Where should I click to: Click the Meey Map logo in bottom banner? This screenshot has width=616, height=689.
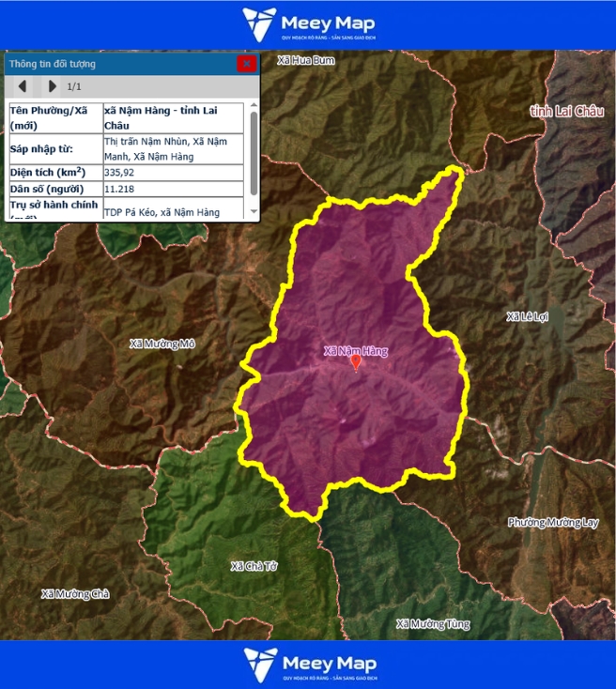coord(308,664)
